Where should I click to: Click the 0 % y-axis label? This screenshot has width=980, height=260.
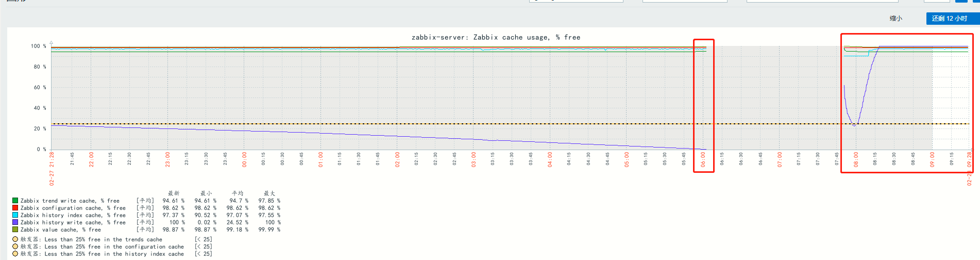click(x=41, y=149)
